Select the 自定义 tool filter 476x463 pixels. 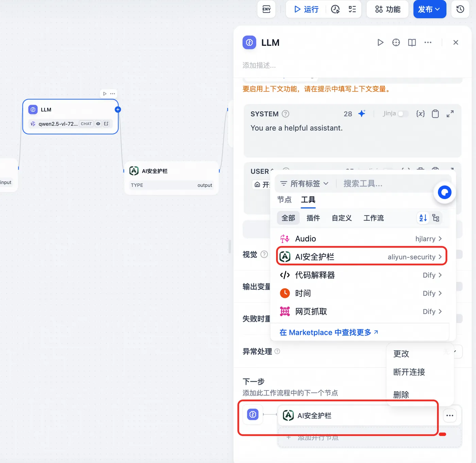pyautogui.click(x=342, y=218)
